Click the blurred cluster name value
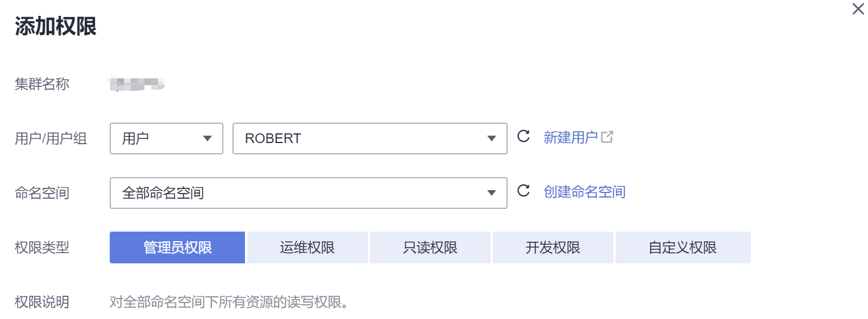This screenshot has width=868, height=319. click(137, 85)
